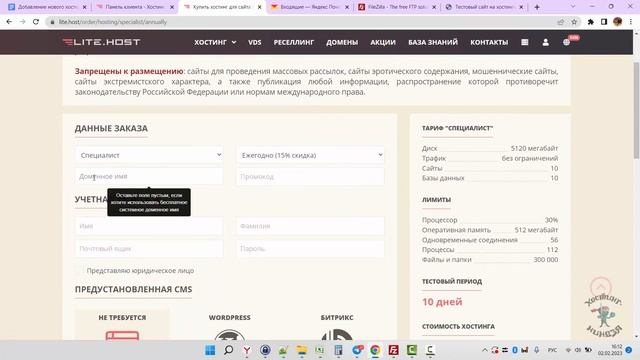Open billing period dropdown 'Ежегодно (15% скидка)'
The image size is (640, 360).
coord(310,155)
